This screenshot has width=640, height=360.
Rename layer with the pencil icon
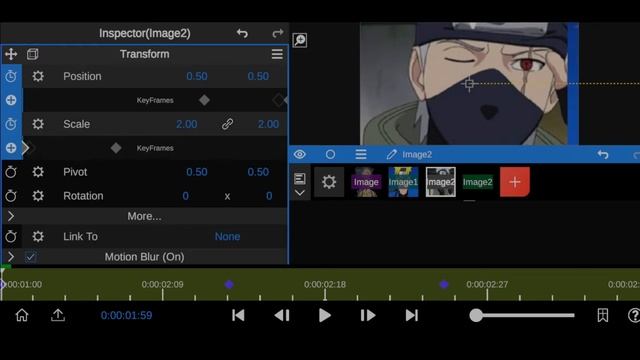point(391,154)
